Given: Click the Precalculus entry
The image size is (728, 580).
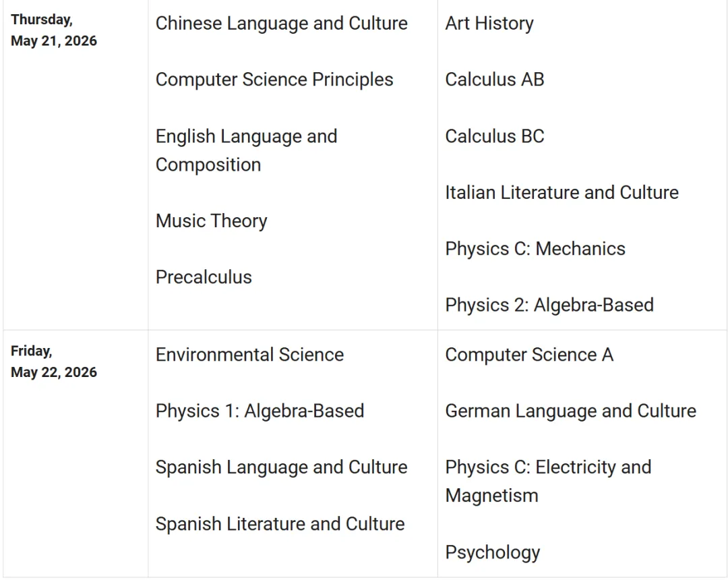Looking at the screenshot, I should [204, 277].
